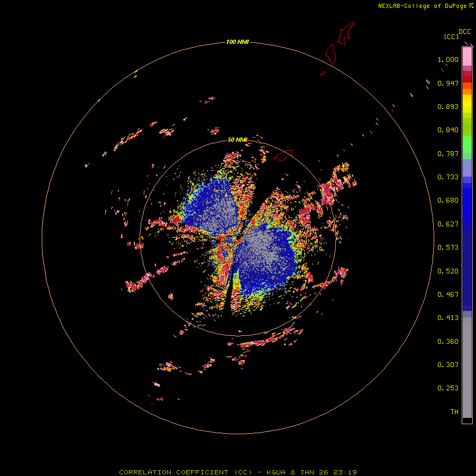
Task: Click the red island outline inside 50 NMI ring
Action: [283, 155]
